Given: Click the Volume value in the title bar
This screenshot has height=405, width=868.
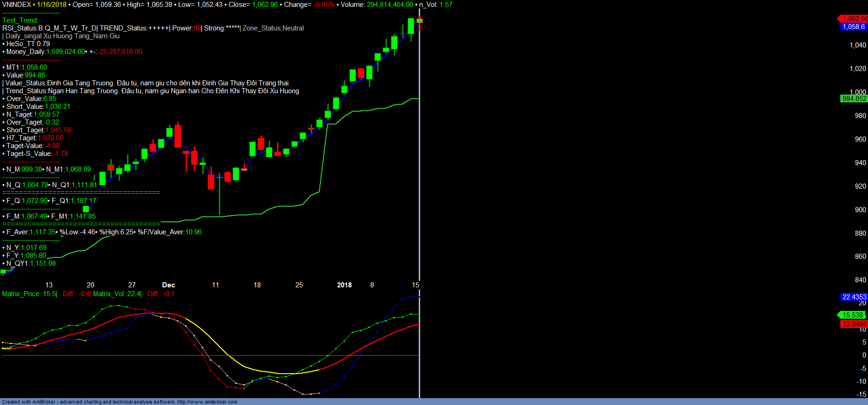Looking at the screenshot, I should (390, 5).
